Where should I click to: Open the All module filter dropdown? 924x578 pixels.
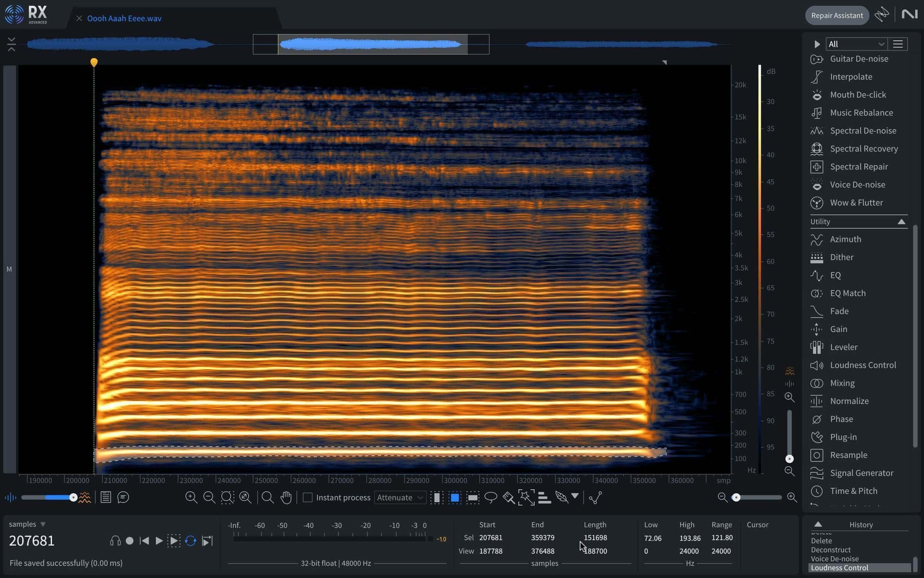856,44
